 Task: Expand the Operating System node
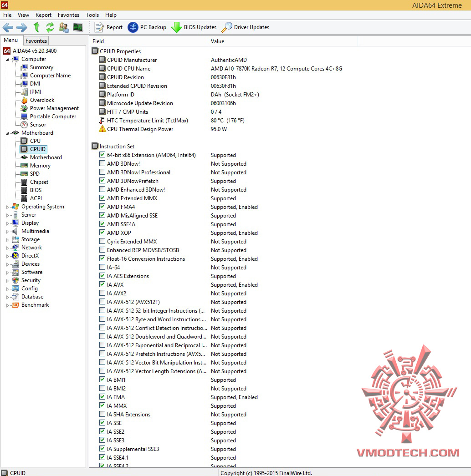pyautogui.click(x=7, y=207)
